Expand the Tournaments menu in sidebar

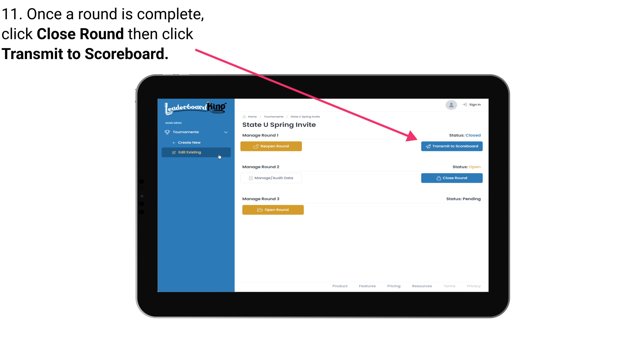(x=196, y=132)
